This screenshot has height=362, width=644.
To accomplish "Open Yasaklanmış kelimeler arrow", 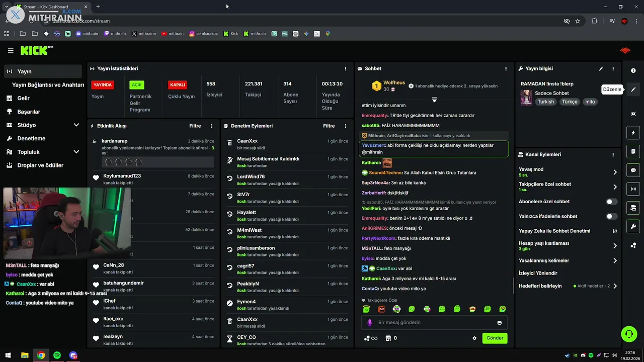I will 615,261.
